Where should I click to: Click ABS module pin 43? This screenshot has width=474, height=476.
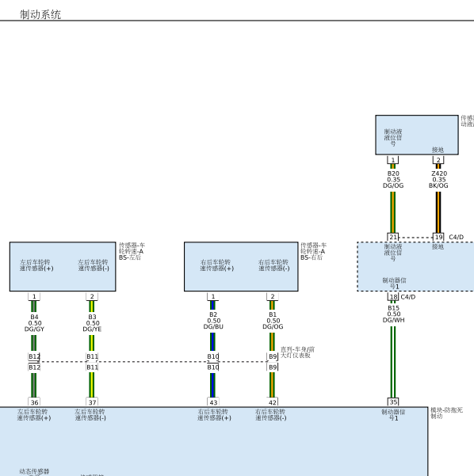point(213,402)
